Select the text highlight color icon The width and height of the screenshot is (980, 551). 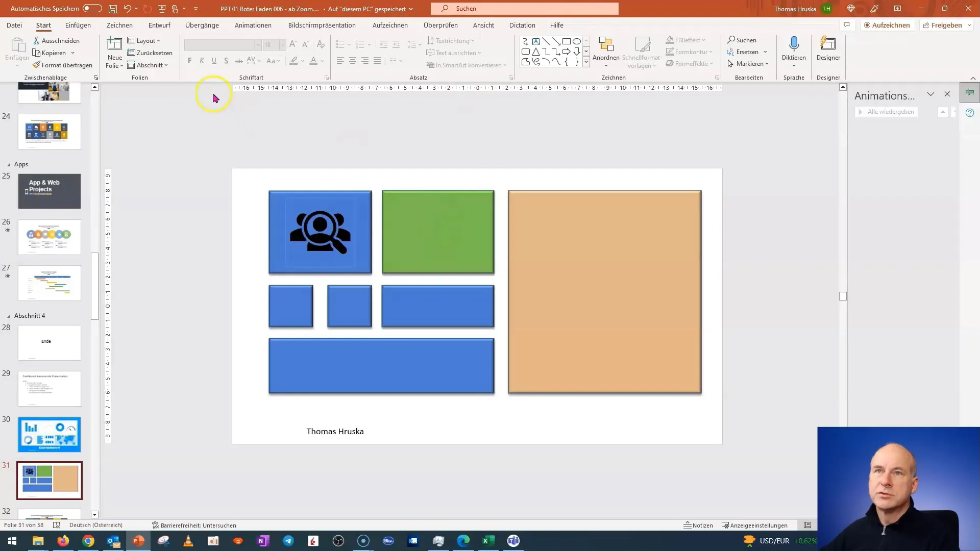[x=293, y=61]
